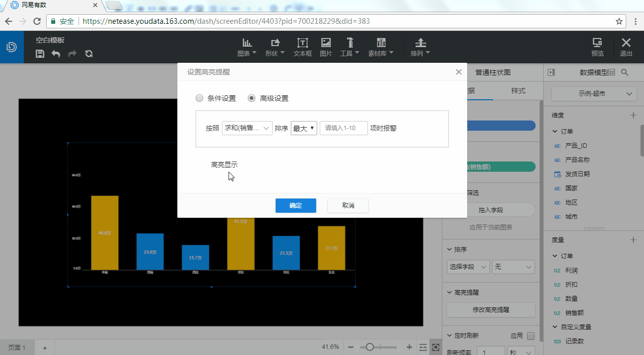Search fields in the data model

tap(625, 72)
